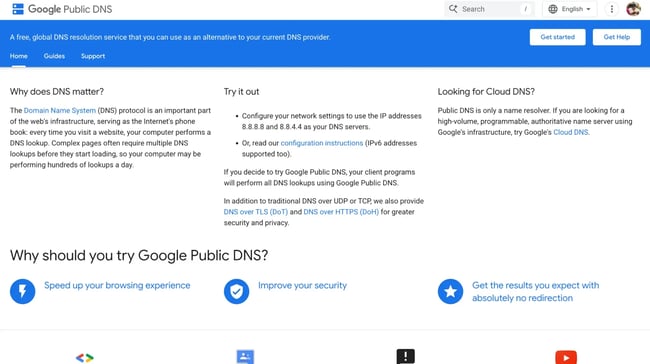Open Speed up your browsing experience link

click(x=117, y=285)
